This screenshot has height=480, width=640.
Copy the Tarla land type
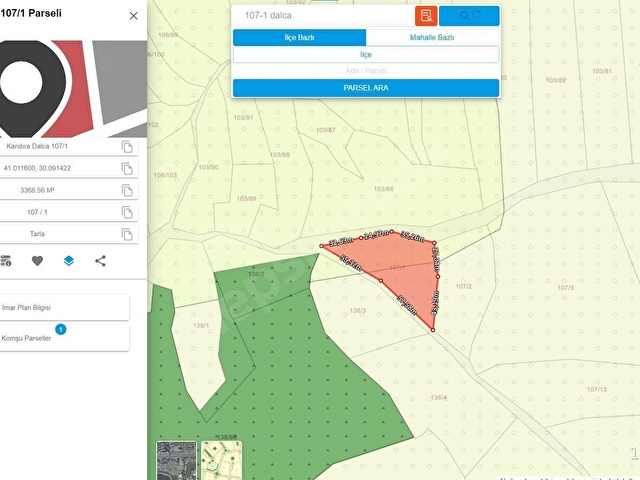[x=127, y=234]
